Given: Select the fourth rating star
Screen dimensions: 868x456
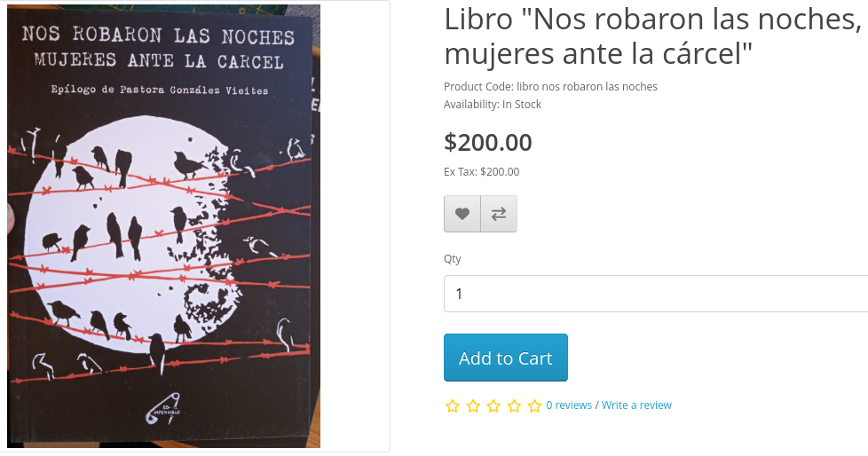Looking at the screenshot, I should click(x=514, y=406).
